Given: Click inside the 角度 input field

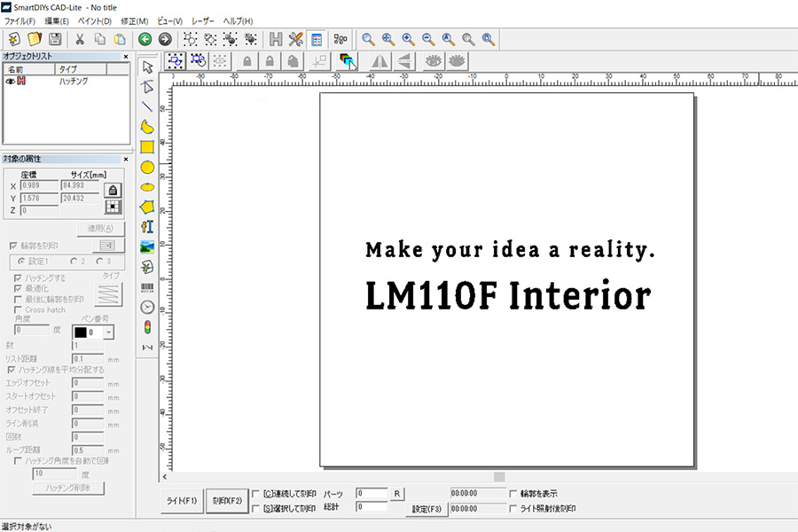Looking at the screenshot, I should pyautogui.click(x=31, y=330).
